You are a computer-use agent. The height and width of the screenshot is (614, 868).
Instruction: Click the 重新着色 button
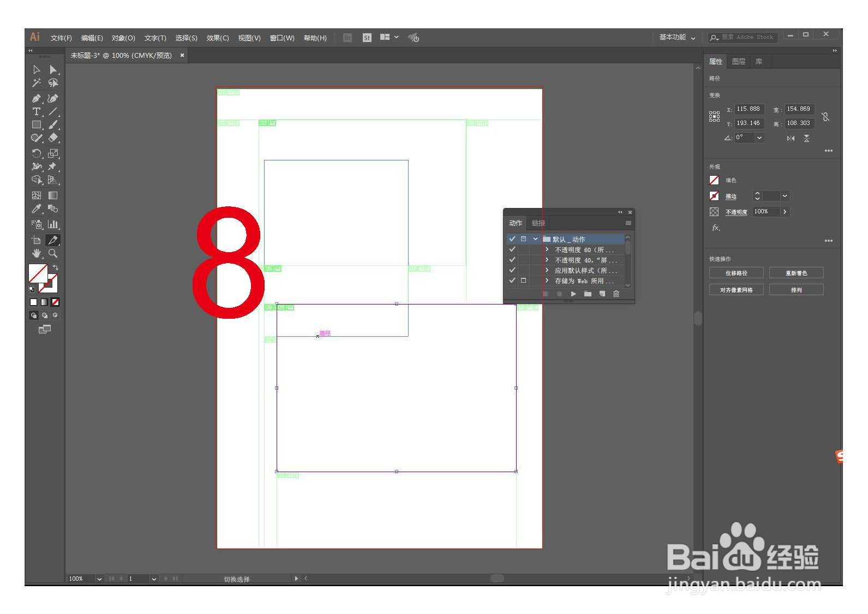[x=797, y=273]
